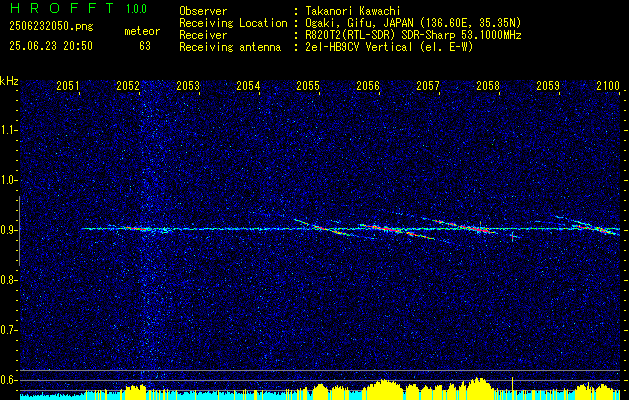This screenshot has height=400, width=629.
Task: Click the 0.7 kHz frequency label
Action: pyautogui.click(x=8, y=330)
